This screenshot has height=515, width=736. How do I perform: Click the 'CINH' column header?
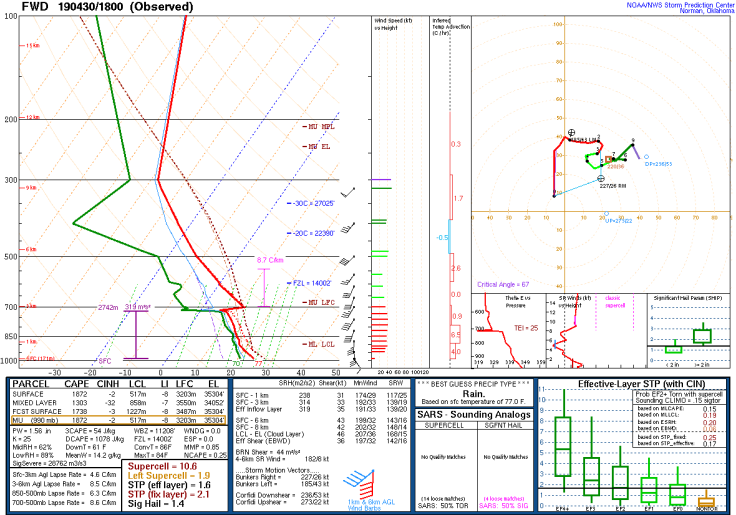pos(108,384)
